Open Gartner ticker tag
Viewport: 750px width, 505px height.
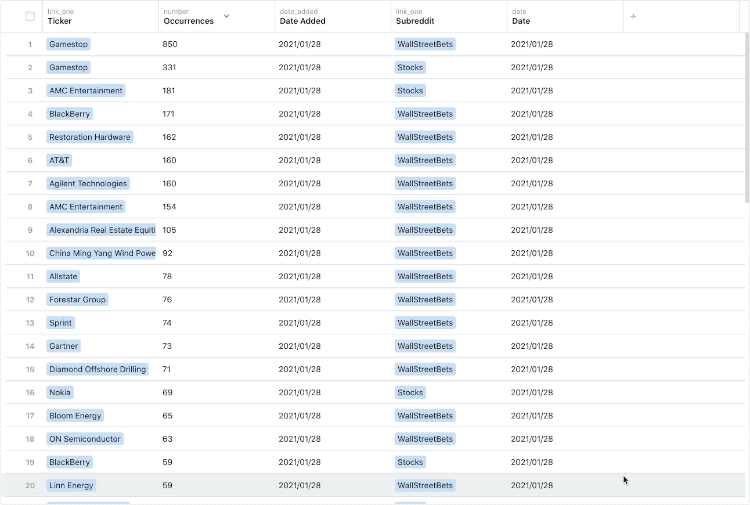click(63, 346)
